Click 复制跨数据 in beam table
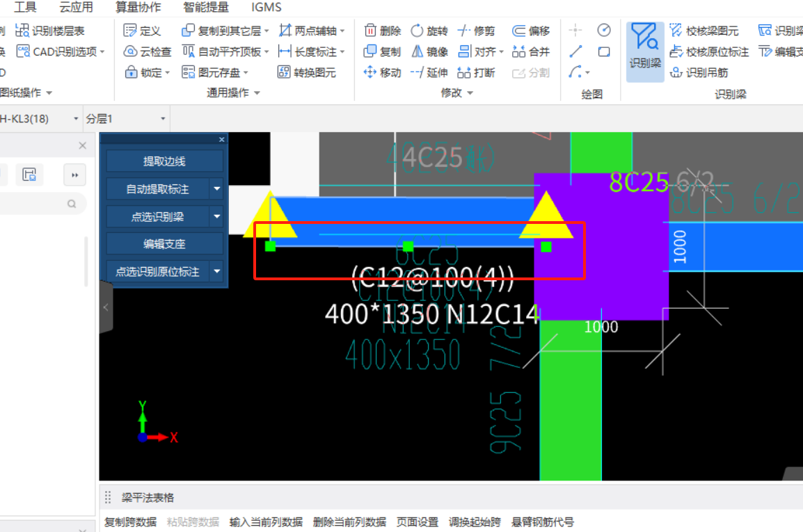The image size is (803, 532). pyautogui.click(x=131, y=522)
